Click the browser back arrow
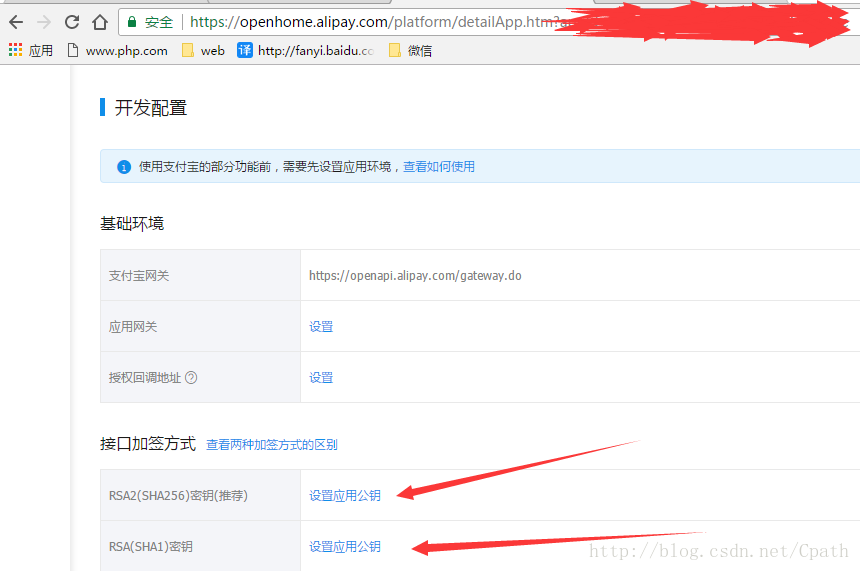The width and height of the screenshot is (860, 571). point(16,22)
